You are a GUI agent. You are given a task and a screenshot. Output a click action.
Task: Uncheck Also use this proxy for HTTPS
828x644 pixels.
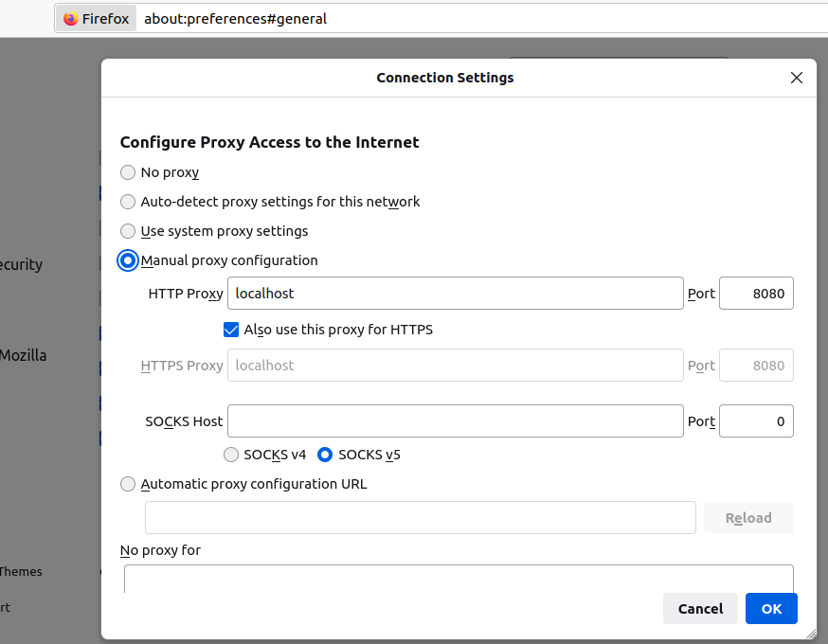click(231, 330)
